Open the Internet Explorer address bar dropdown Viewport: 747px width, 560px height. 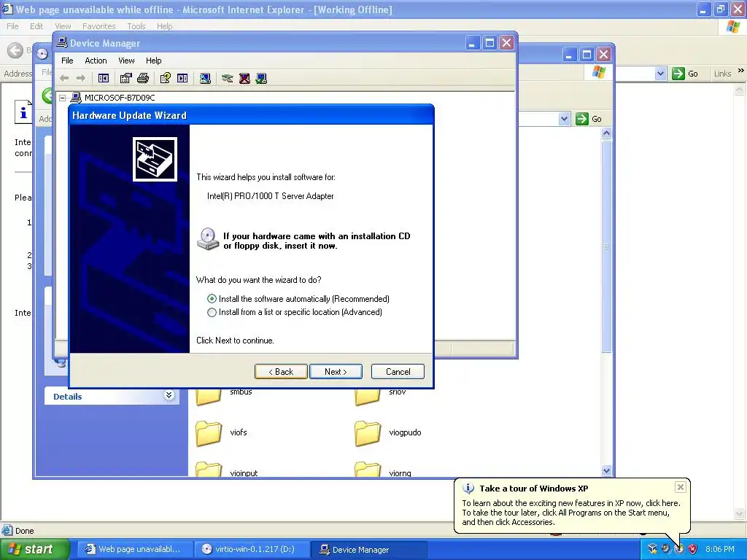(660, 74)
